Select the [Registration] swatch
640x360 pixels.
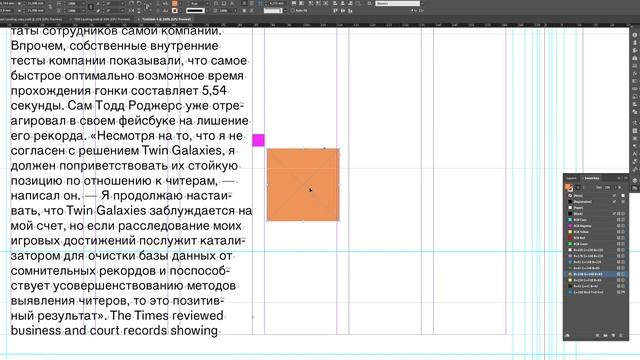pos(596,202)
